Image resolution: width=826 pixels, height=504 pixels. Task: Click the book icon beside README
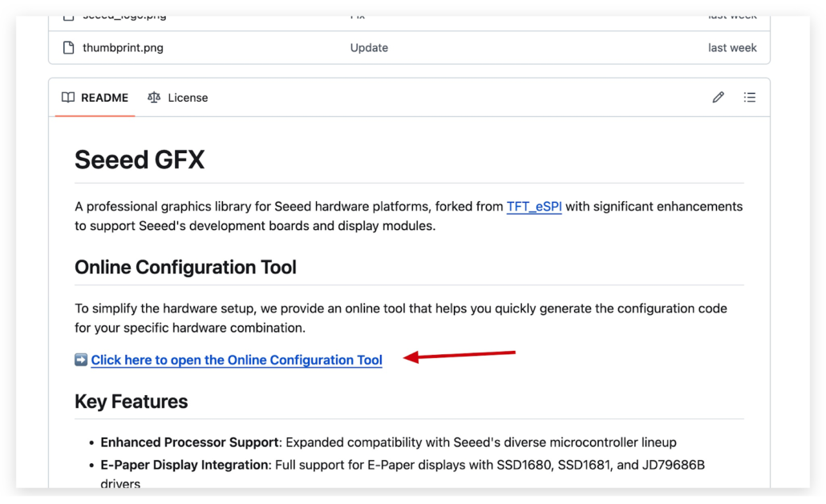coord(68,97)
